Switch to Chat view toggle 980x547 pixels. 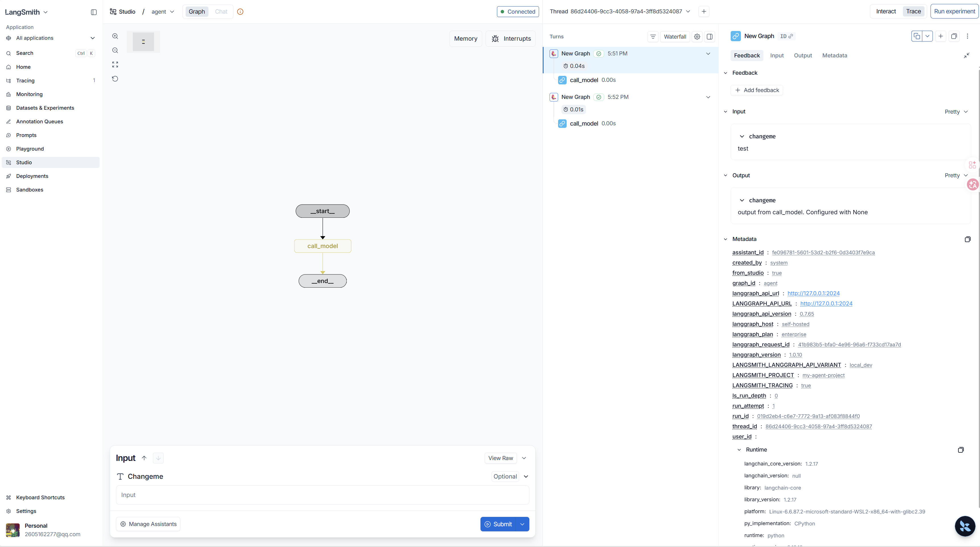(x=221, y=11)
